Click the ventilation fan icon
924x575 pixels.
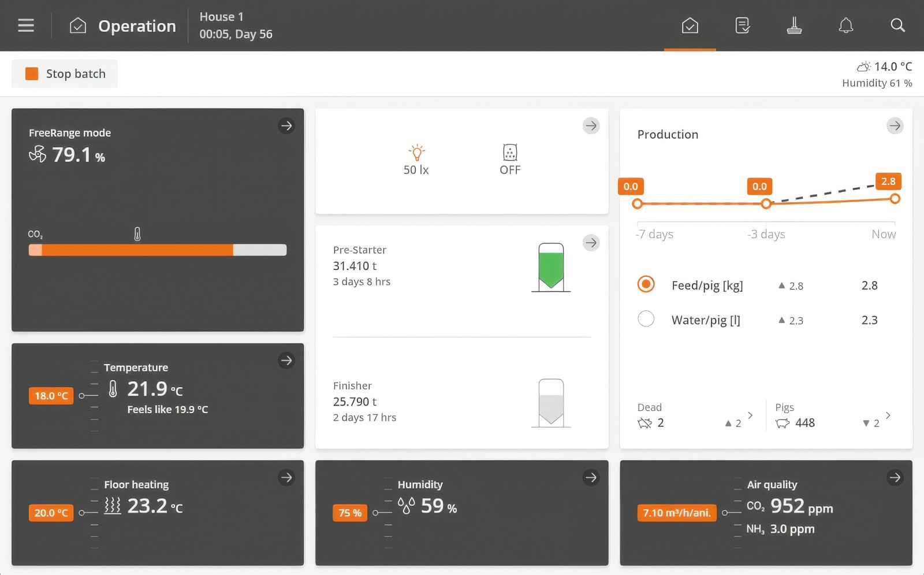click(x=38, y=154)
